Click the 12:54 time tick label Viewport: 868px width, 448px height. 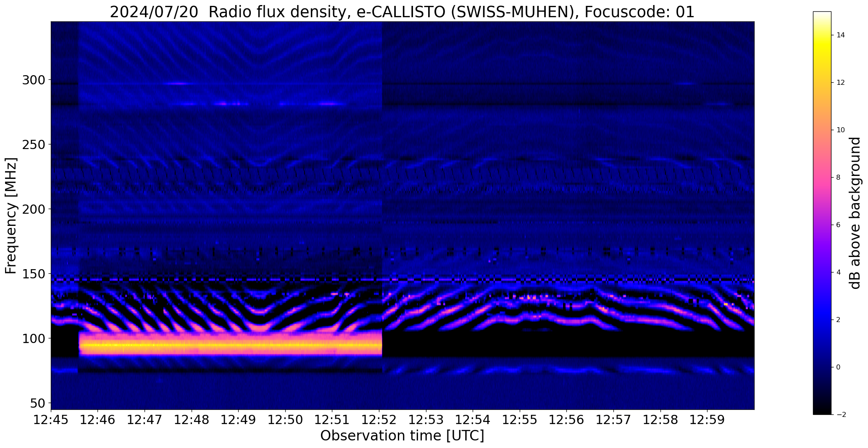click(x=473, y=419)
